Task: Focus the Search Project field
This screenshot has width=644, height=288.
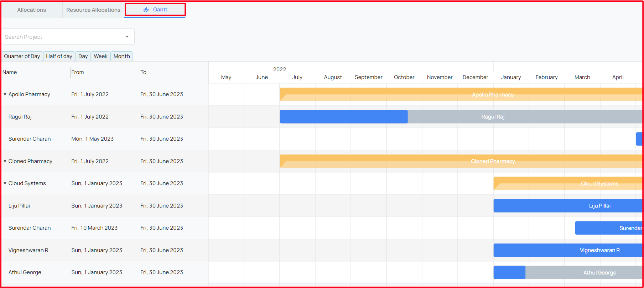Action: [68, 37]
